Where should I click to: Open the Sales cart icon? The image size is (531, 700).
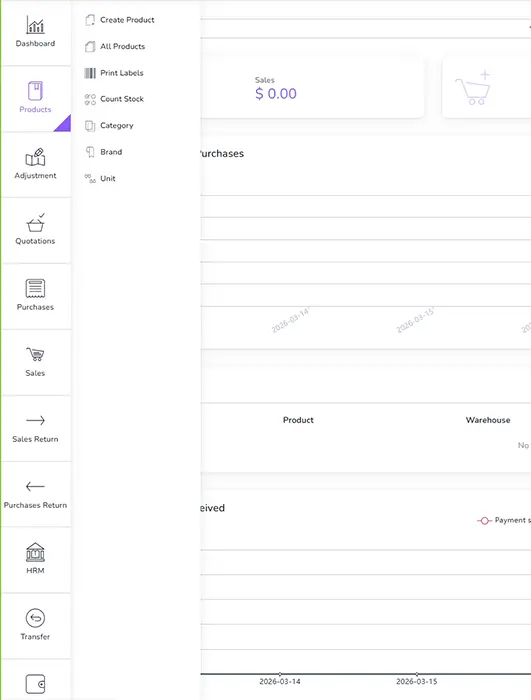(x=35, y=354)
